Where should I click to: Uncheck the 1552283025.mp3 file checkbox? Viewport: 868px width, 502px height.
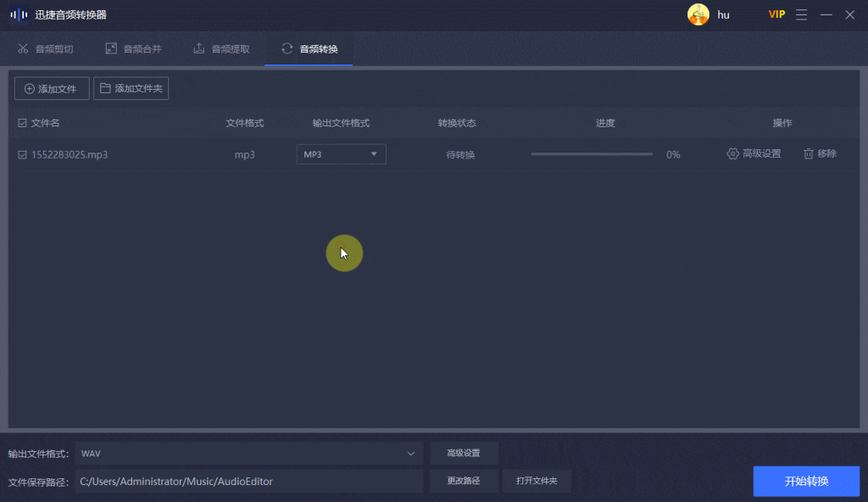coord(22,155)
